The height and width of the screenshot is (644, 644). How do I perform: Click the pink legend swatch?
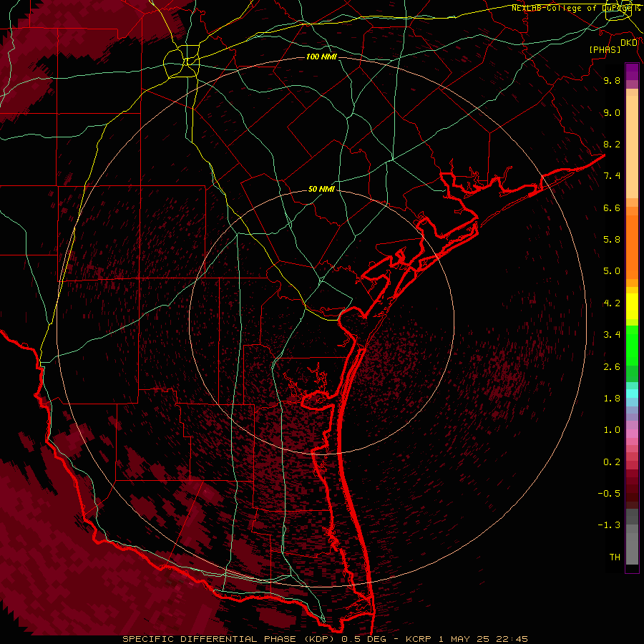632,434
